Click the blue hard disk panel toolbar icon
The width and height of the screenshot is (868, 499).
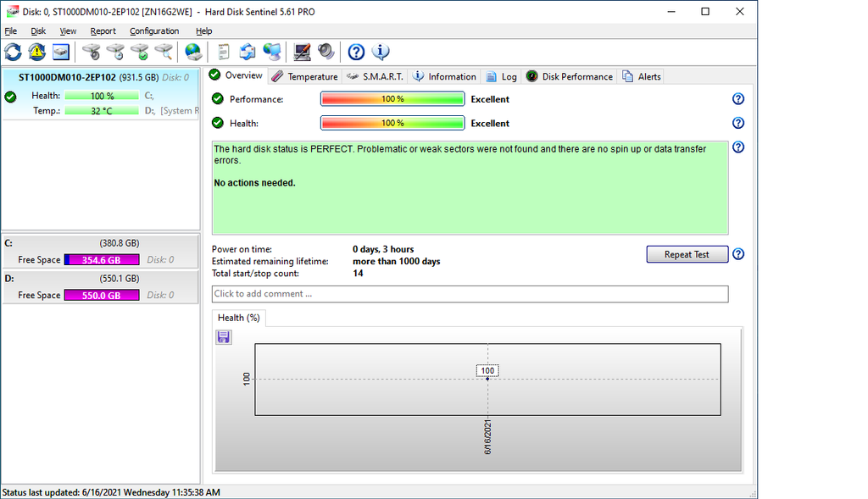click(x=61, y=52)
